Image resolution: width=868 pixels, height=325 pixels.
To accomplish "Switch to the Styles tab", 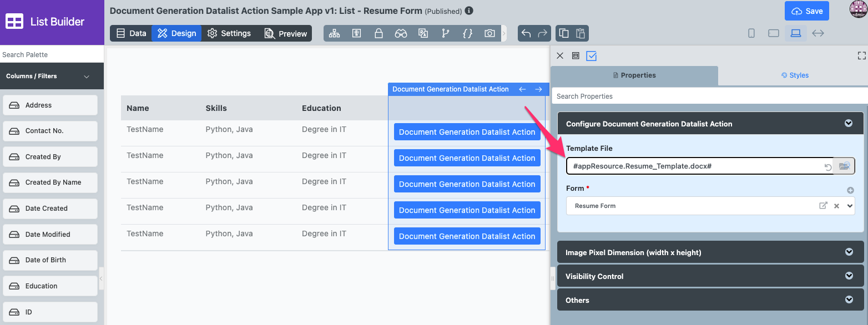I will click(795, 75).
